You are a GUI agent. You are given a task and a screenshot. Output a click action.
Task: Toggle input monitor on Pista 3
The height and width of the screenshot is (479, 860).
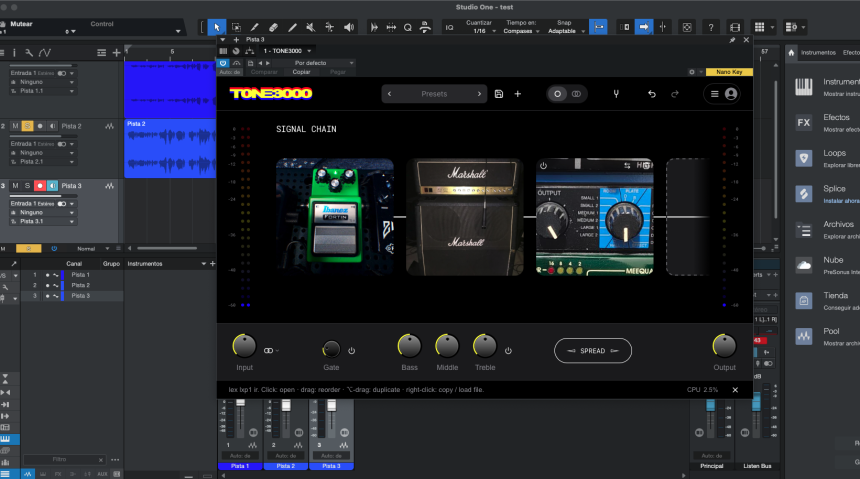click(x=52, y=186)
